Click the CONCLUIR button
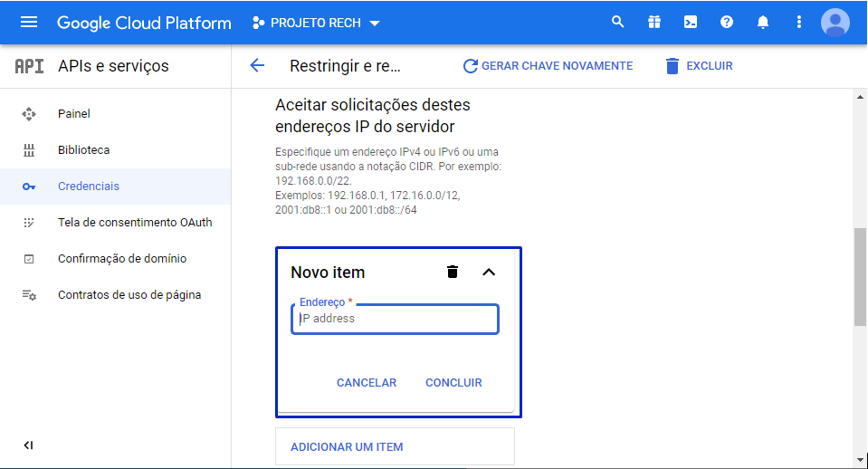The image size is (868, 469). point(453,383)
